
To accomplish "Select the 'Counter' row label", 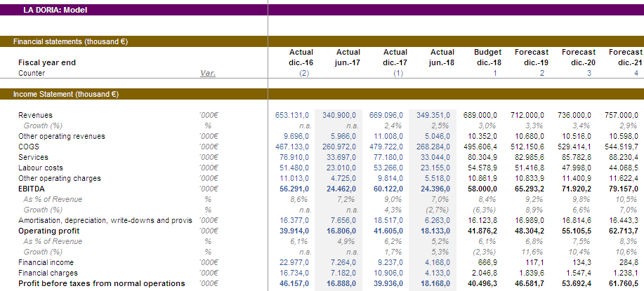I will [32, 73].
